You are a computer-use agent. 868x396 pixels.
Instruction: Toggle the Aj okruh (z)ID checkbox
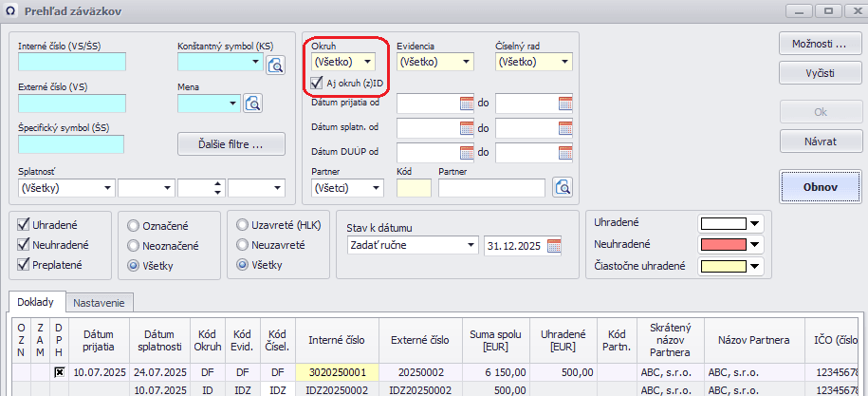point(319,83)
